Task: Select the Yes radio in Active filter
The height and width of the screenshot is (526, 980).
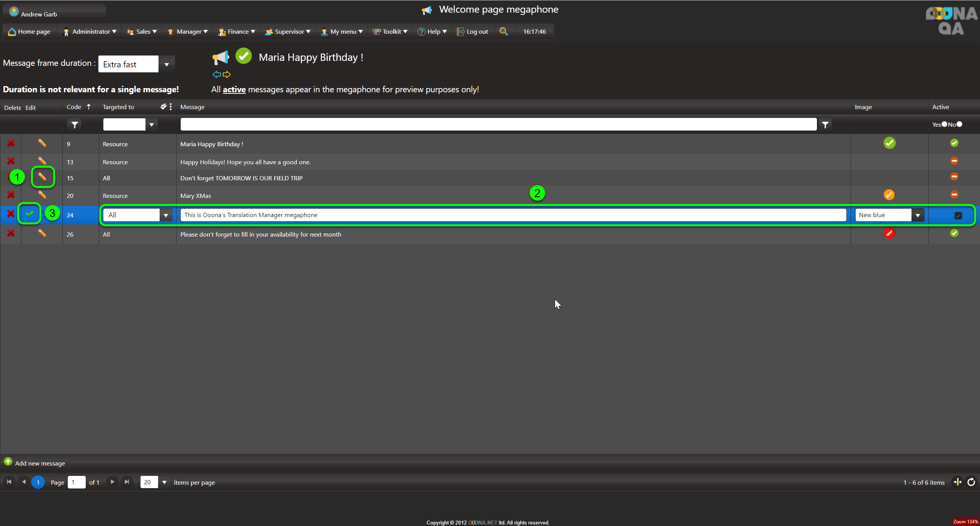Action: [944, 124]
